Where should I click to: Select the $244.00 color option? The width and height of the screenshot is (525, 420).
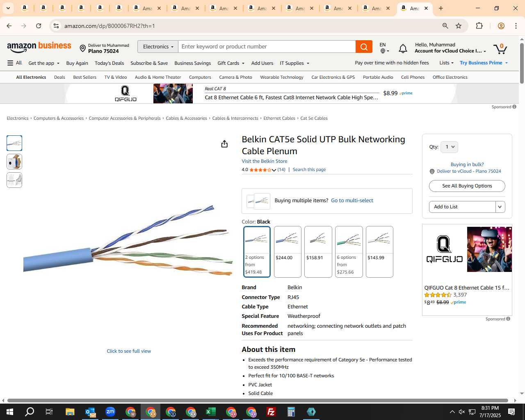(x=288, y=252)
